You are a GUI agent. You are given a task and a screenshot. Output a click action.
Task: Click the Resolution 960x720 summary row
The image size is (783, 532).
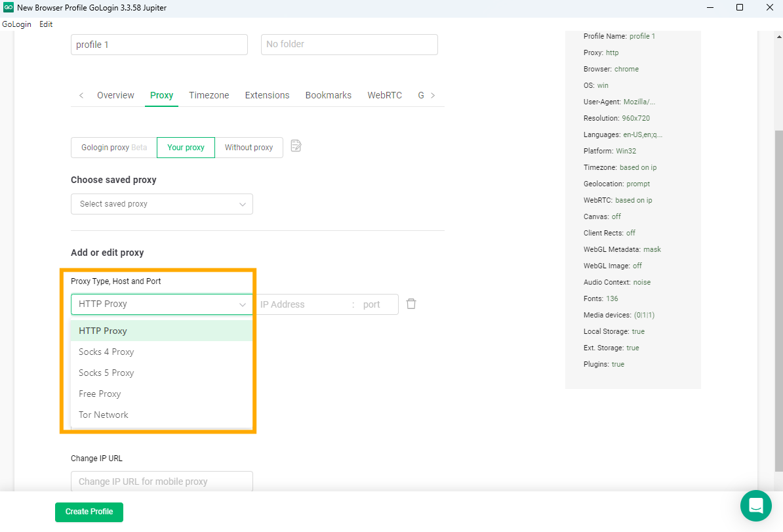[x=616, y=118]
